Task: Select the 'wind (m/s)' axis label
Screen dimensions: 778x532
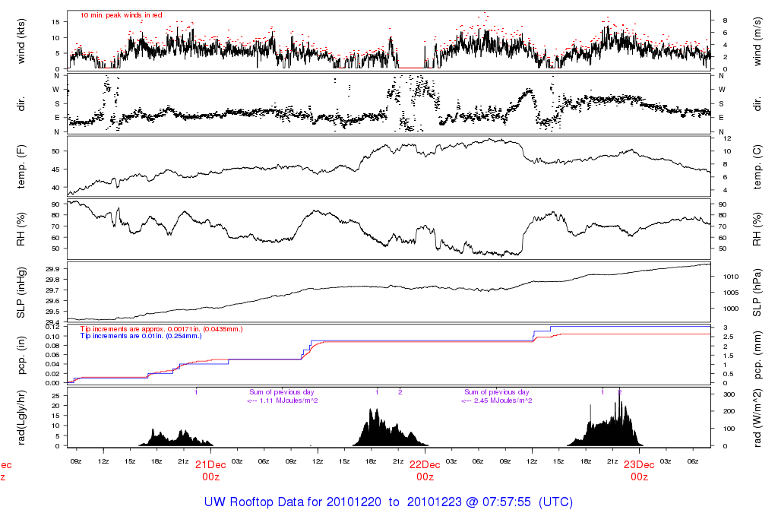Action: tap(757, 41)
